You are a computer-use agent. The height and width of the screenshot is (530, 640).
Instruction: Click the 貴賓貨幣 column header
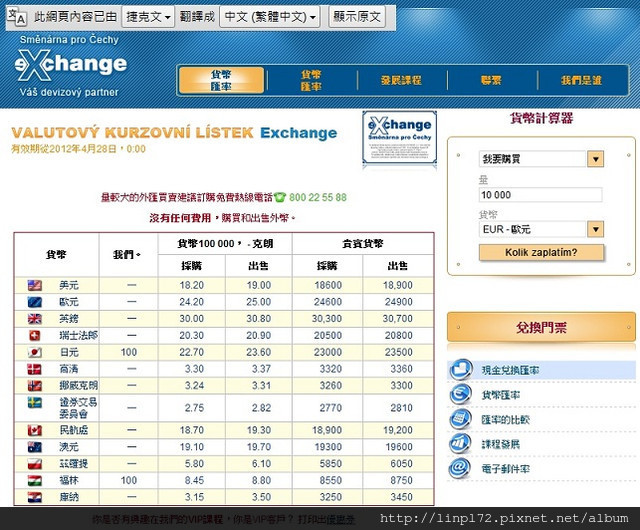[x=363, y=244]
